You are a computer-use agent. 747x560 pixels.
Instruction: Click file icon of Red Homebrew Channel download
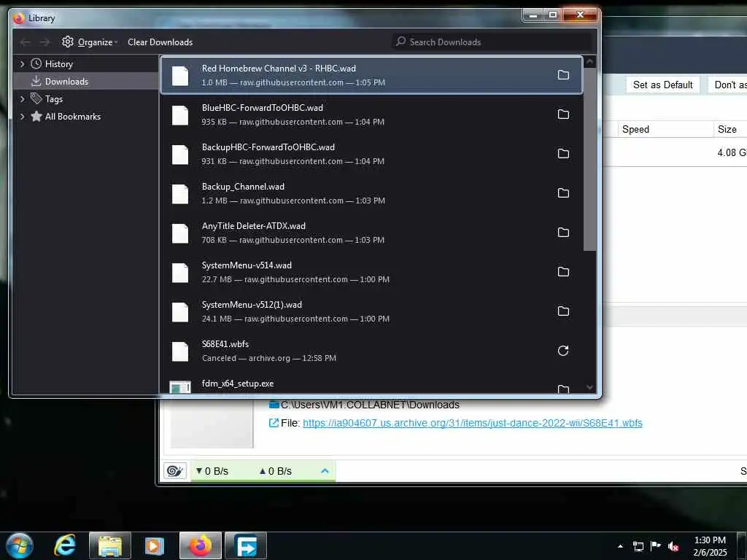coord(180,76)
